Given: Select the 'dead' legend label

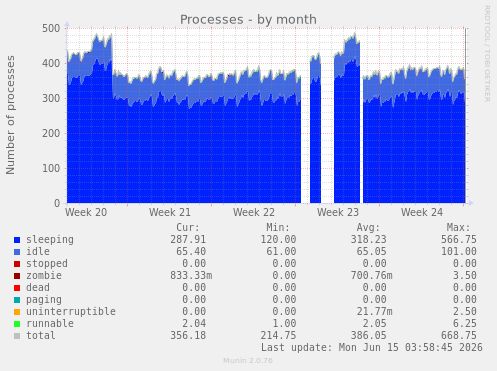Looking at the screenshot, I should (x=38, y=287).
